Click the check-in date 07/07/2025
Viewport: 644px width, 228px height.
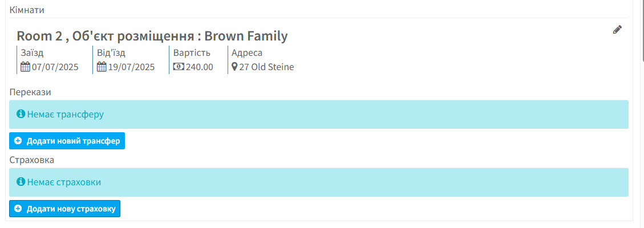click(55, 67)
